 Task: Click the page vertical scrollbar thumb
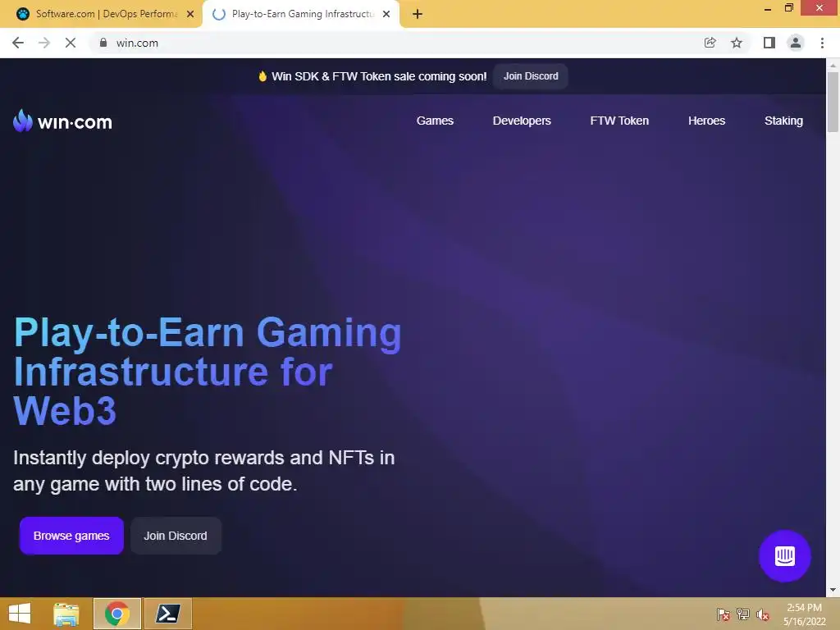(833, 101)
